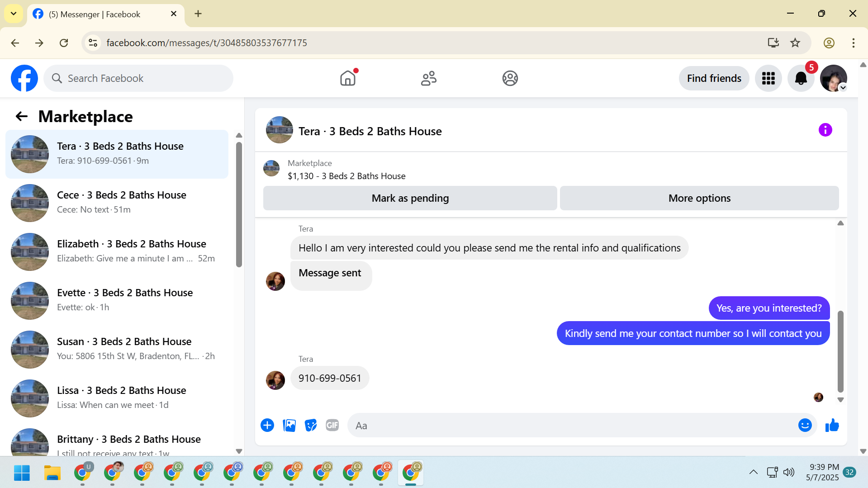Open the Facebook menu grid icon
This screenshot has height=488, width=868.
pos(768,78)
